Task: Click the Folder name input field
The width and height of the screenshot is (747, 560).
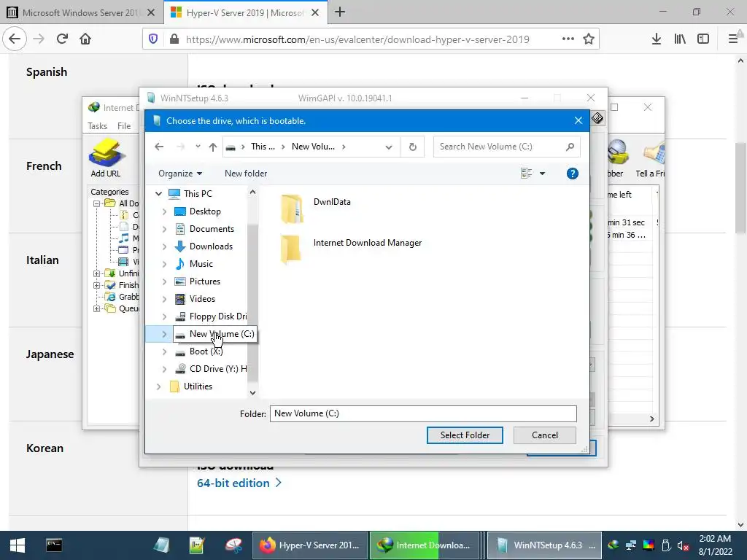Action: tap(423, 413)
